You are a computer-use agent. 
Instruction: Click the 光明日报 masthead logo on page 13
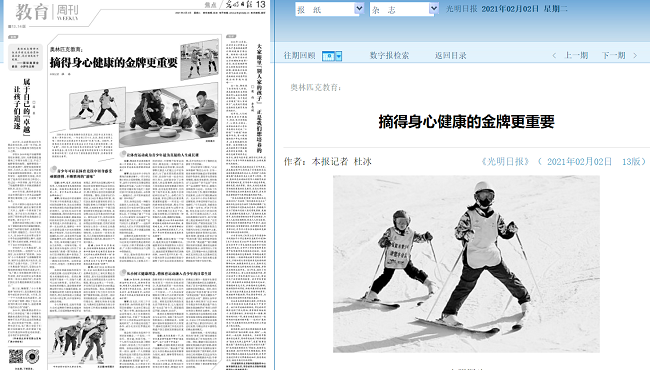239,5
